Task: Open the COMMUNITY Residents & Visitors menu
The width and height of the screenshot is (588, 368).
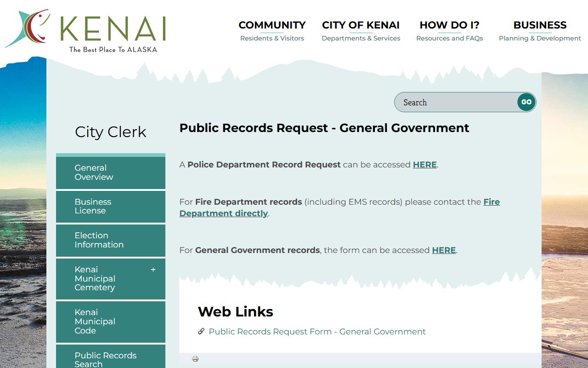Action: coord(272,31)
